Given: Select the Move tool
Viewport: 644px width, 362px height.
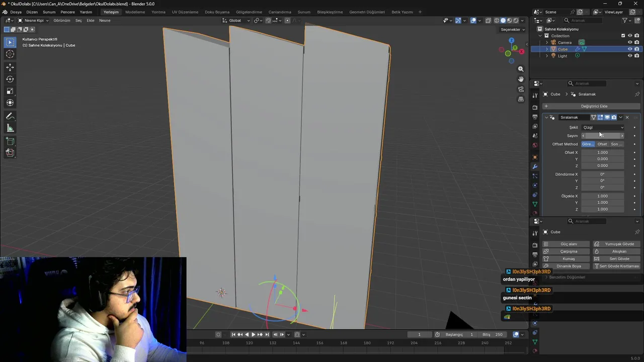Looking at the screenshot, I should 10,67.
